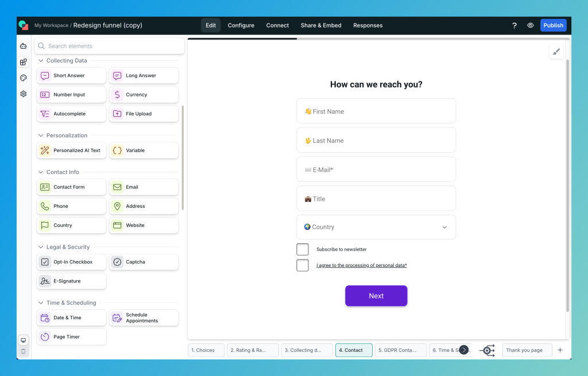
Task: Open the settings gear in left sidebar
Action: click(x=23, y=94)
